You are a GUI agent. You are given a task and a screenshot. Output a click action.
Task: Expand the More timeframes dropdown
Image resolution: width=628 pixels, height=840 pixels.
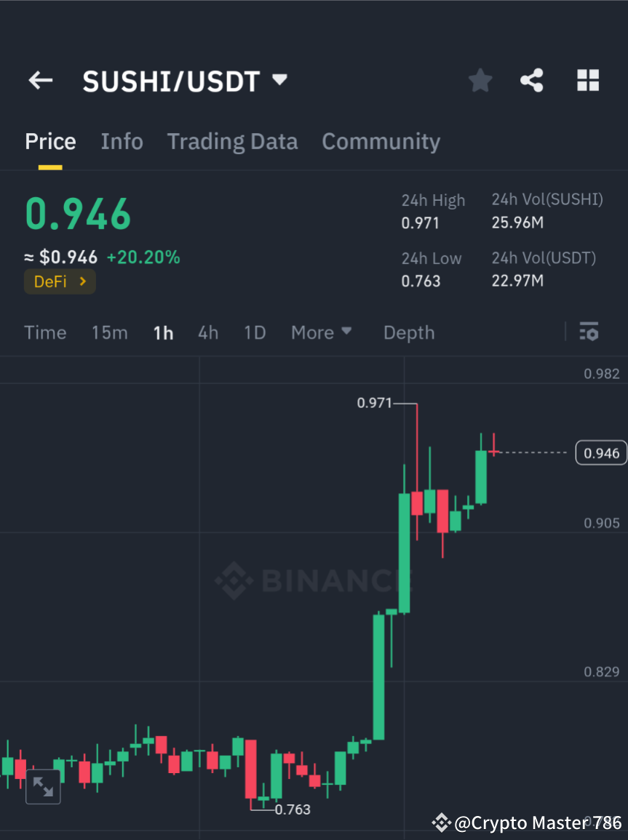[321, 332]
